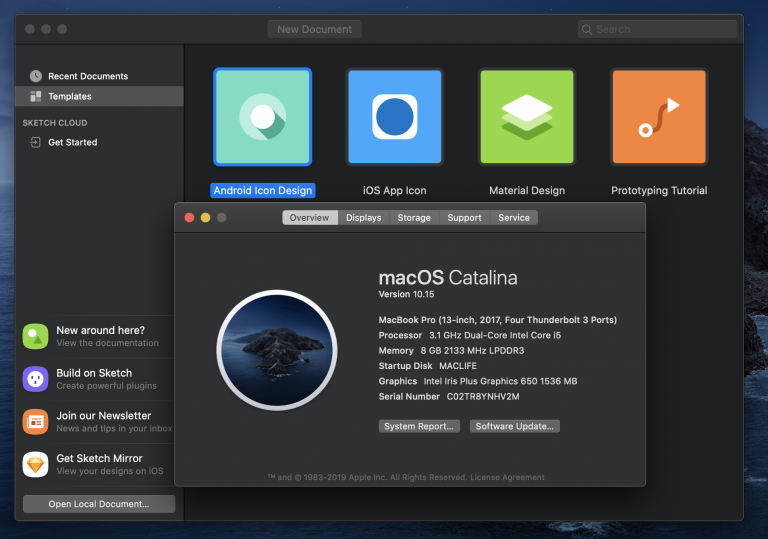Pick the Material Design template thumbnail
The width and height of the screenshot is (768, 539).
click(x=527, y=117)
